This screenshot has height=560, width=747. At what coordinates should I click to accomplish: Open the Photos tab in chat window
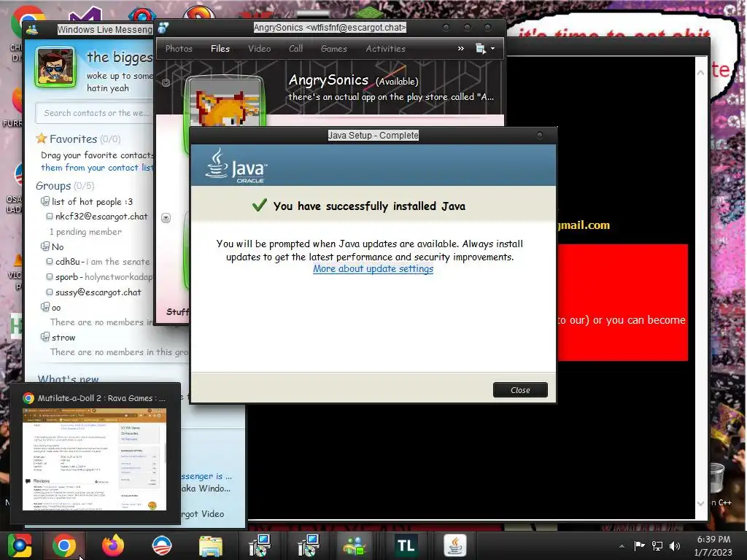point(179,49)
